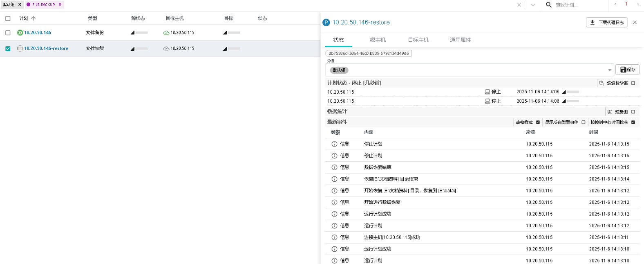Open the 分组 group dropdown arrow

coord(610,70)
